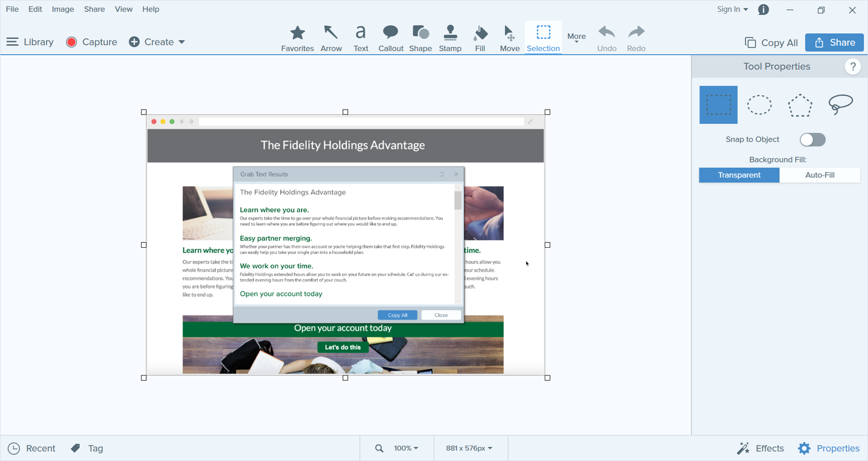Choose the ellipse selection shape
Screen dimensions: 868x461
tap(759, 105)
